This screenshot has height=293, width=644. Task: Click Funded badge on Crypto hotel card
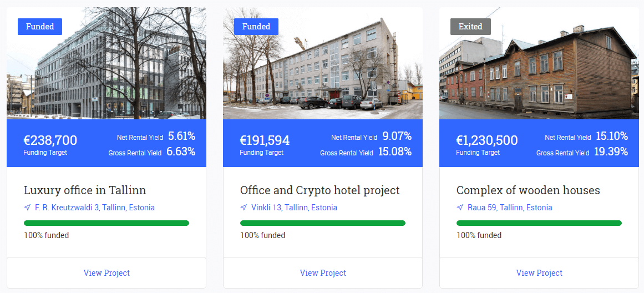pos(256,27)
